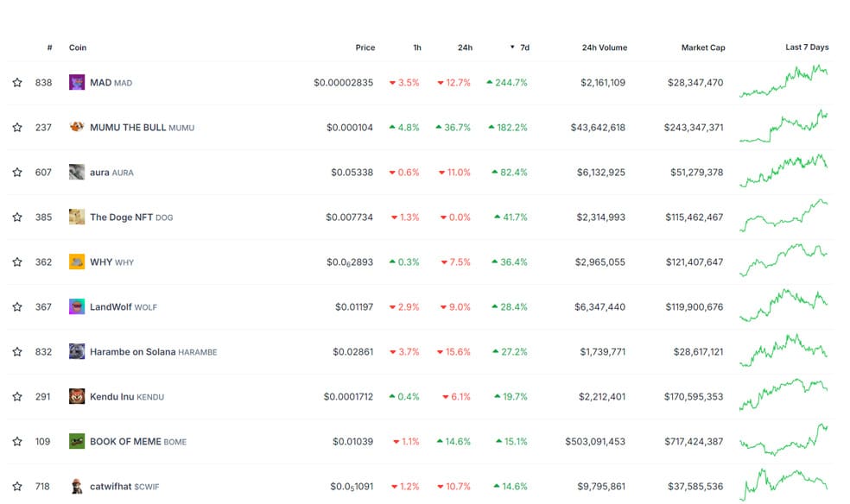Click the 244.7% seven-day change

[507, 83]
